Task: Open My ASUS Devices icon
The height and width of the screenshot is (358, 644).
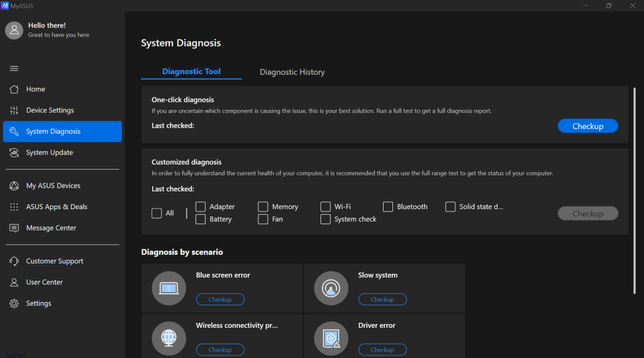Action: tap(14, 186)
